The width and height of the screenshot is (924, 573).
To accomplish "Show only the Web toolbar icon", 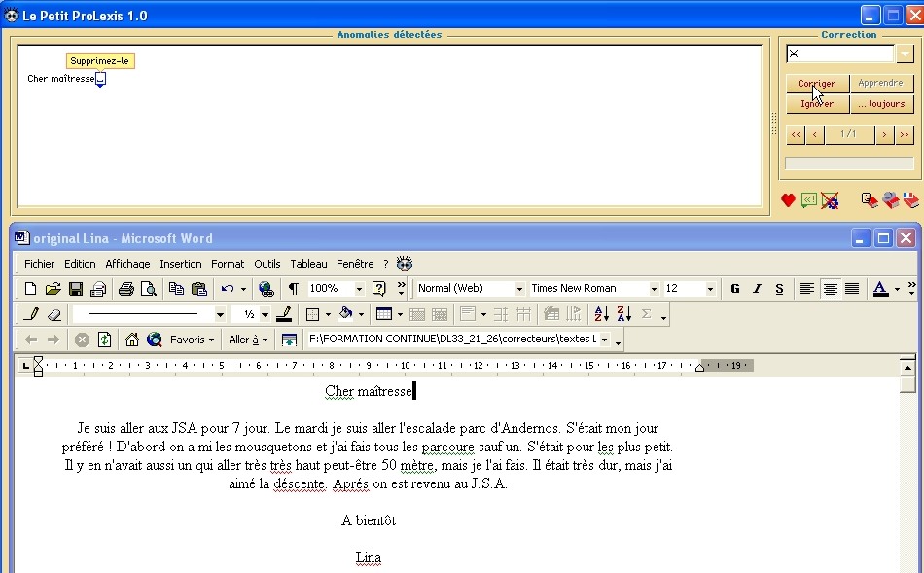I will (289, 340).
